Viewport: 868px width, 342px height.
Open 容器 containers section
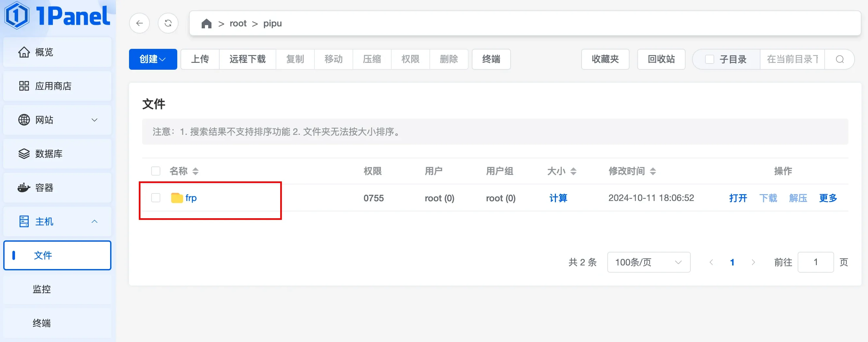point(57,188)
